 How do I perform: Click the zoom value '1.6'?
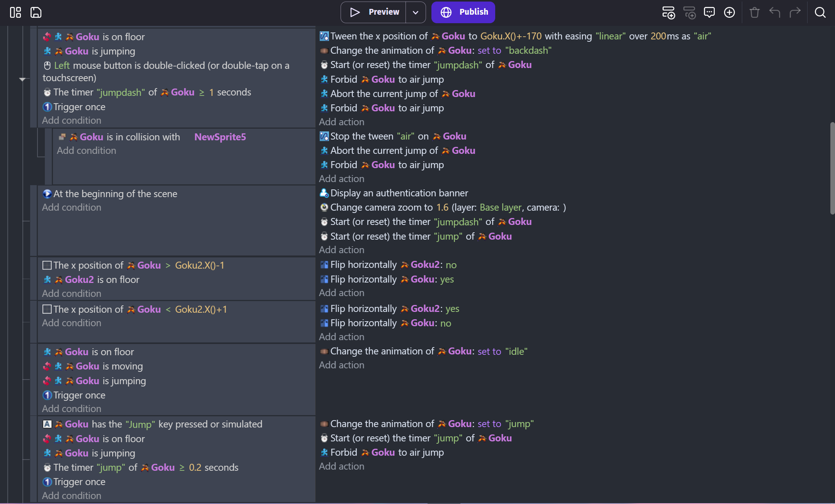[443, 207]
